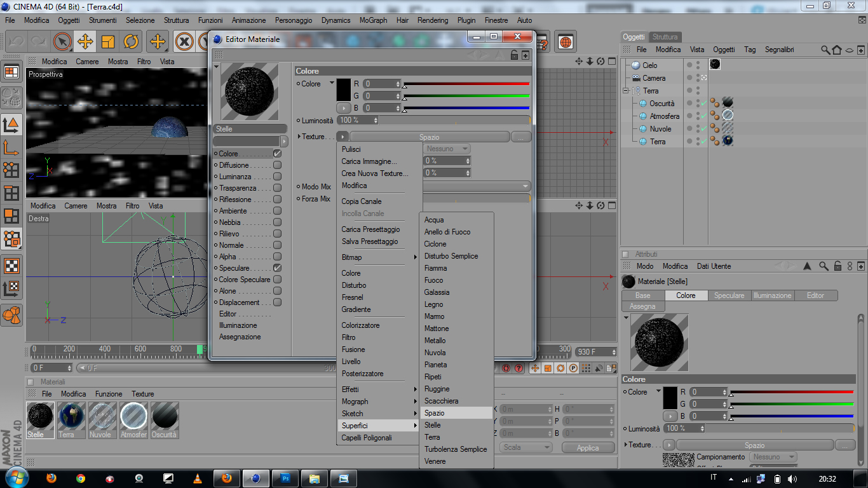The width and height of the screenshot is (868, 488).
Task: Click the Attributi panel padlock icon
Action: pos(837,266)
